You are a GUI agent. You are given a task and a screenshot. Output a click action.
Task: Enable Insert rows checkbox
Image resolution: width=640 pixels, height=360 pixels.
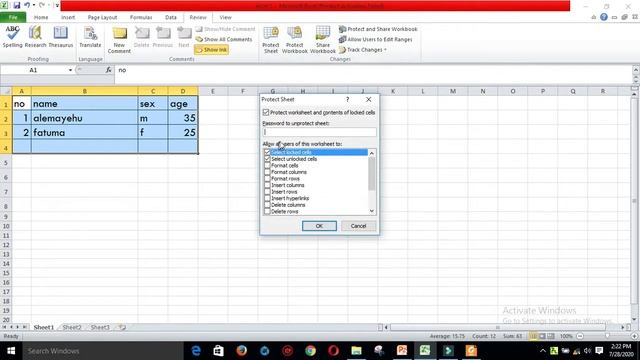tap(267, 191)
